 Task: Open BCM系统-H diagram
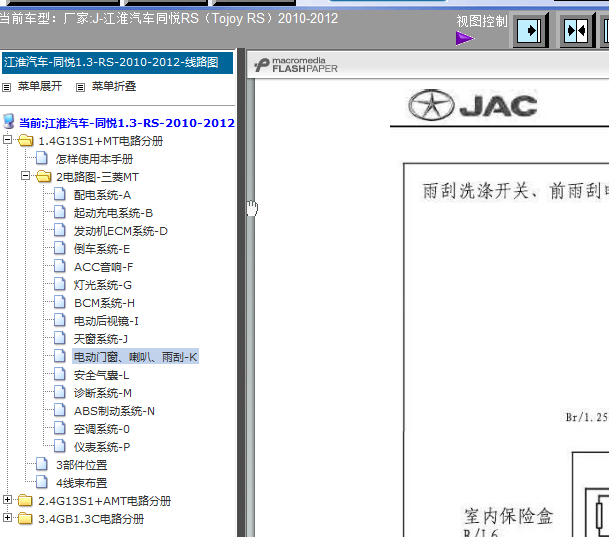(104, 303)
